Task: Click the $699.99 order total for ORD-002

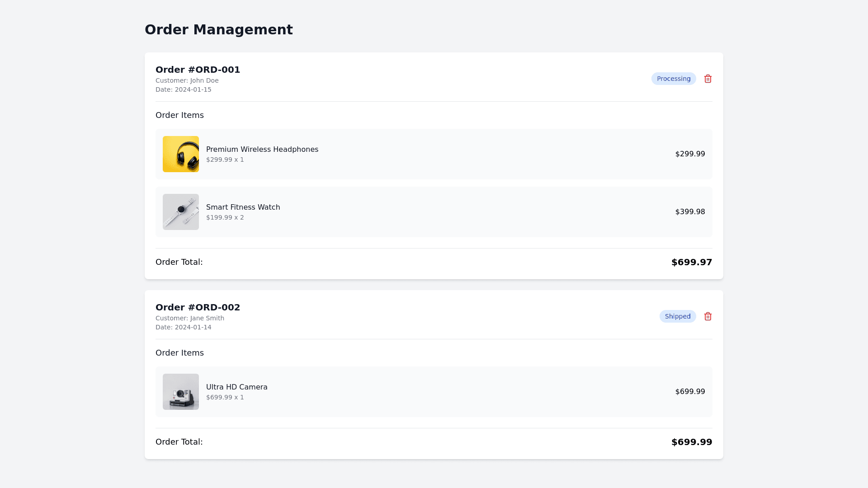Action: pyautogui.click(x=691, y=442)
